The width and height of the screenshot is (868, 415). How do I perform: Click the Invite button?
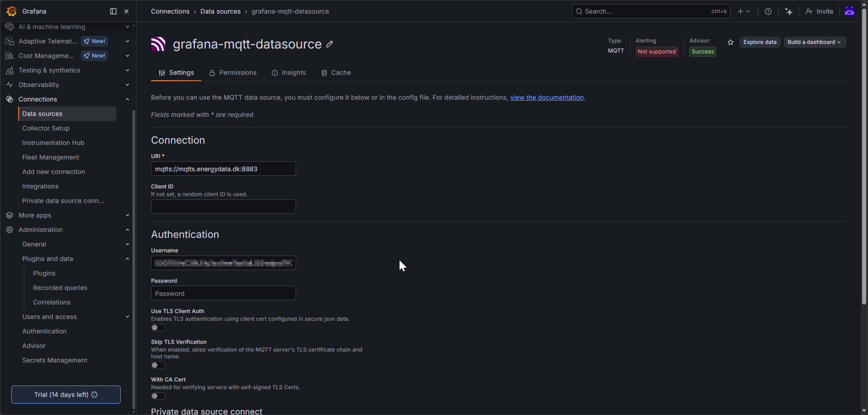[819, 11]
